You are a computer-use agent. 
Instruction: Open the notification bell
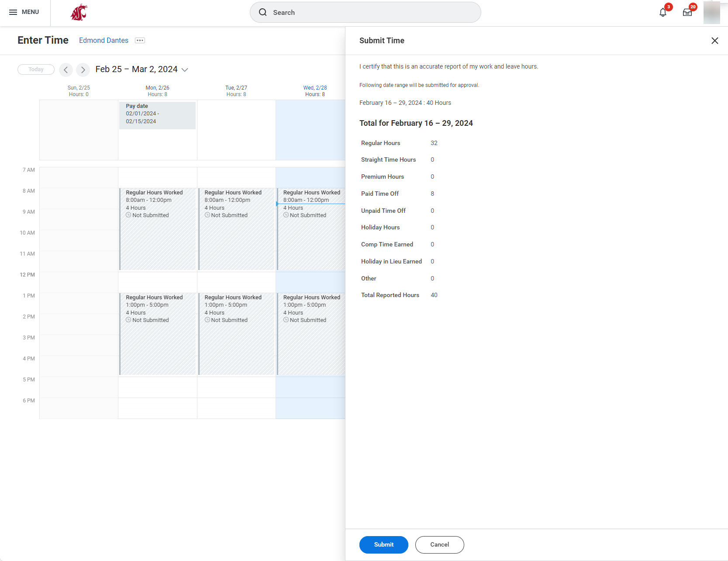pyautogui.click(x=662, y=12)
